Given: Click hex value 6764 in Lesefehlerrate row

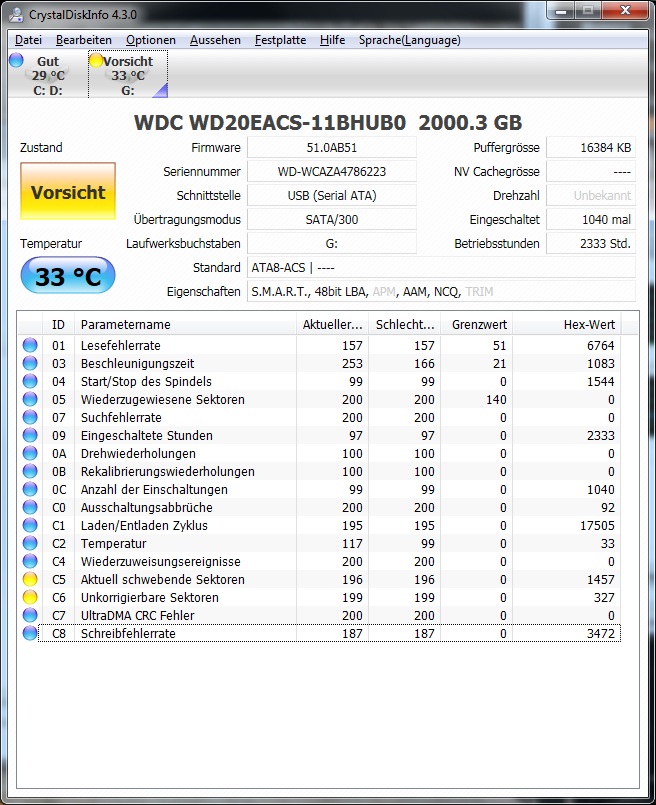Looking at the screenshot, I should point(601,346).
